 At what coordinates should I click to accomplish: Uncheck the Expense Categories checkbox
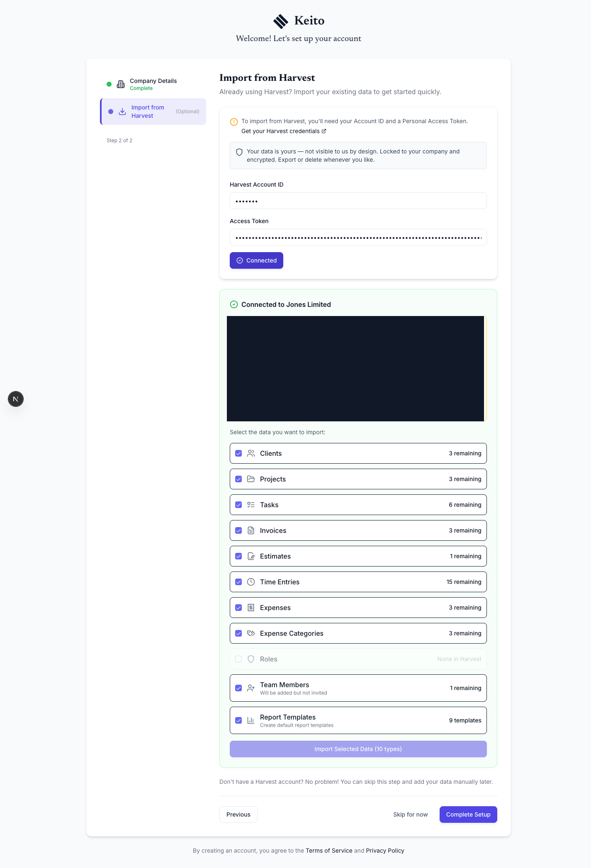pos(238,633)
